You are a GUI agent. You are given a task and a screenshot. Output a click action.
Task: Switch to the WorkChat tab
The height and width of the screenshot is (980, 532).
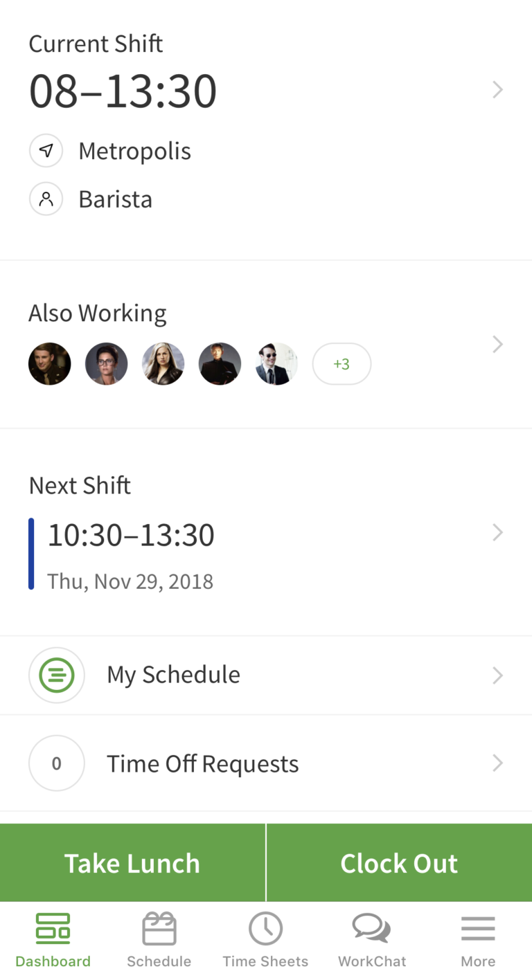coord(372,938)
